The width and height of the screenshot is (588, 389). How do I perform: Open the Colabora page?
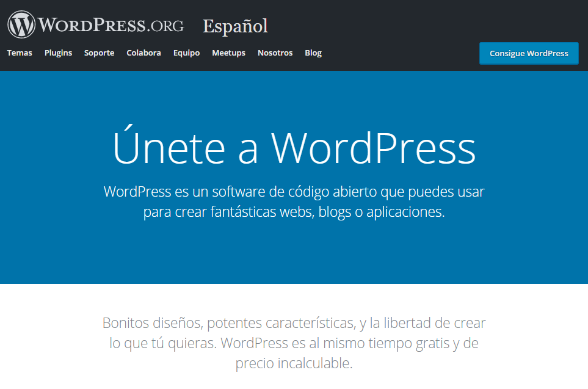click(143, 53)
